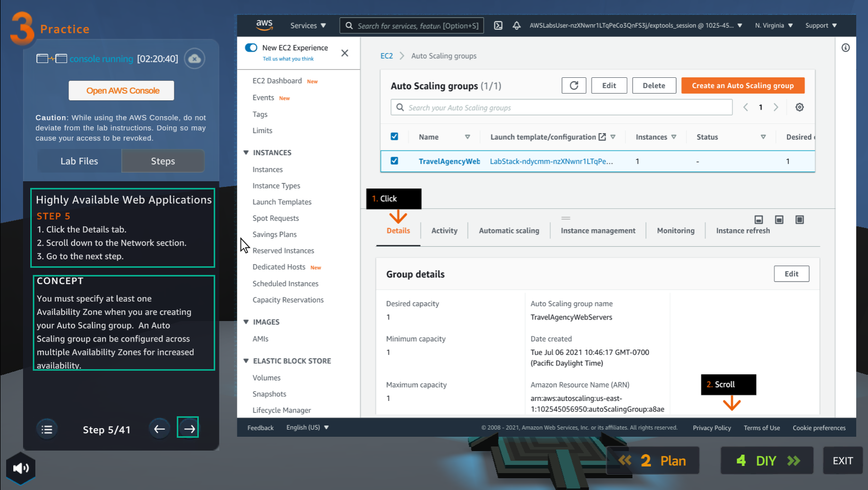Select the Lab Files tab
The height and width of the screenshot is (490, 868).
79,161
